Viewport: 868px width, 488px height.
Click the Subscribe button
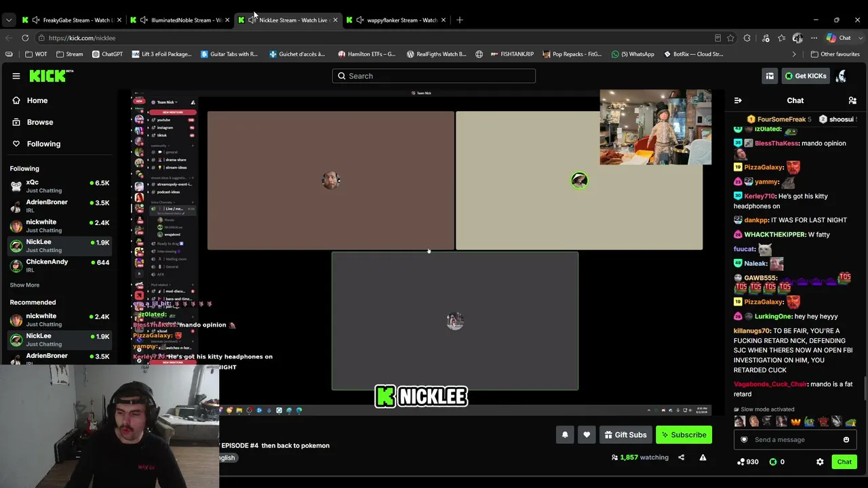click(684, 435)
